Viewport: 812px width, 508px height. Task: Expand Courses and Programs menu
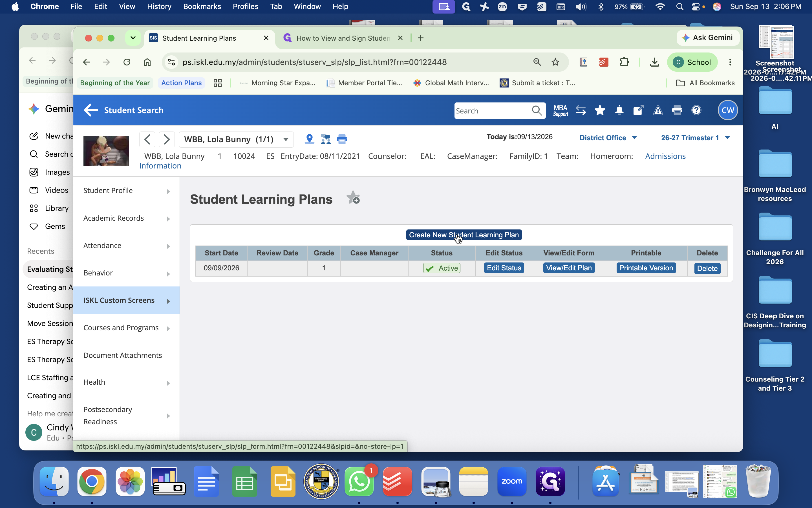(x=127, y=328)
